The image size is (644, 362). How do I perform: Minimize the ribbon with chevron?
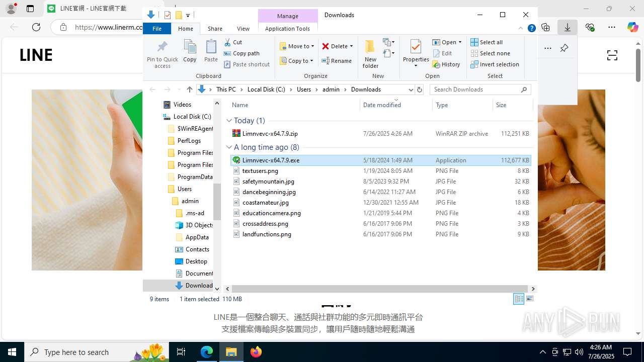point(521,29)
